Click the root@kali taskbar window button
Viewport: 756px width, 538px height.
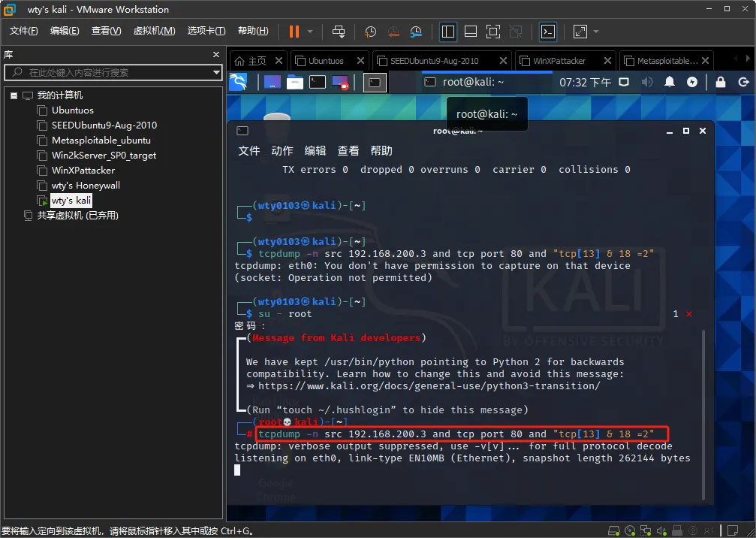coord(487,83)
